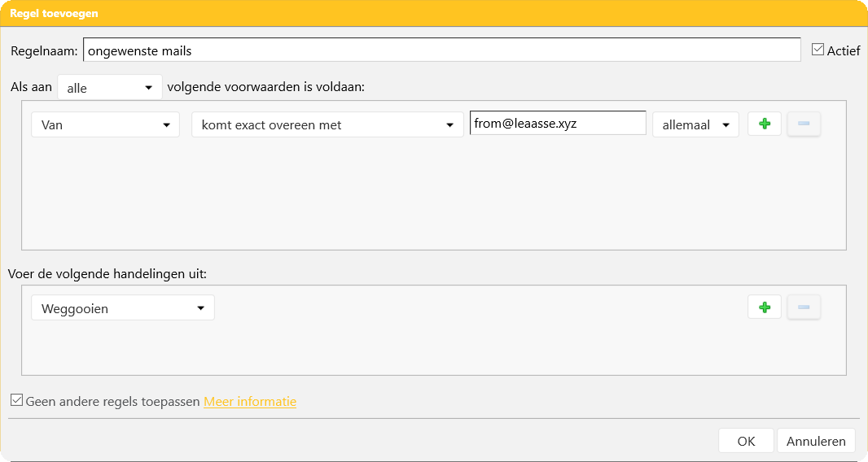Screen dimensions: 868x462
Task: Open the Meer informatie link
Action: tap(250, 402)
